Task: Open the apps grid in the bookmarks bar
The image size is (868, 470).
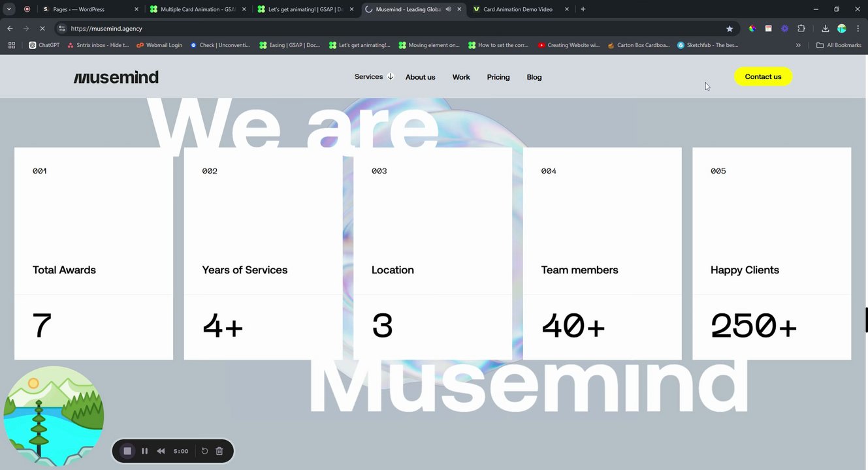Action: 12,45
